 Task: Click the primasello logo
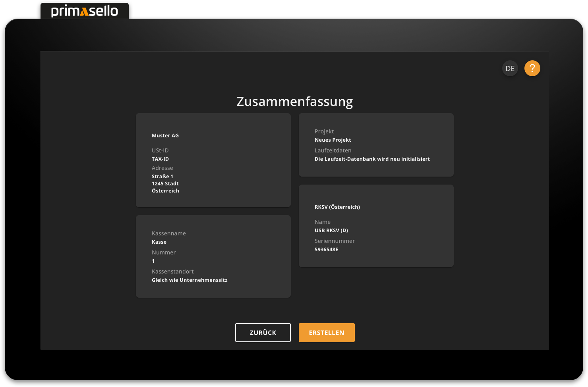pos(85,11)
